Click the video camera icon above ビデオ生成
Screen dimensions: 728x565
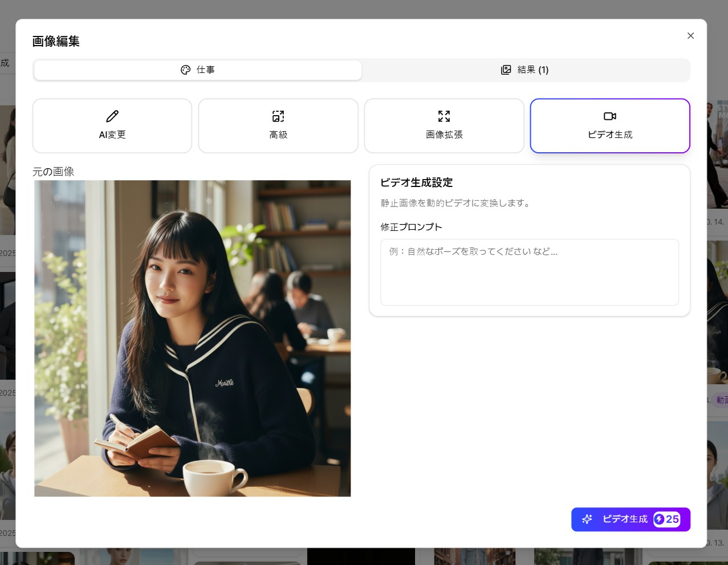click(x=610, y=116)
